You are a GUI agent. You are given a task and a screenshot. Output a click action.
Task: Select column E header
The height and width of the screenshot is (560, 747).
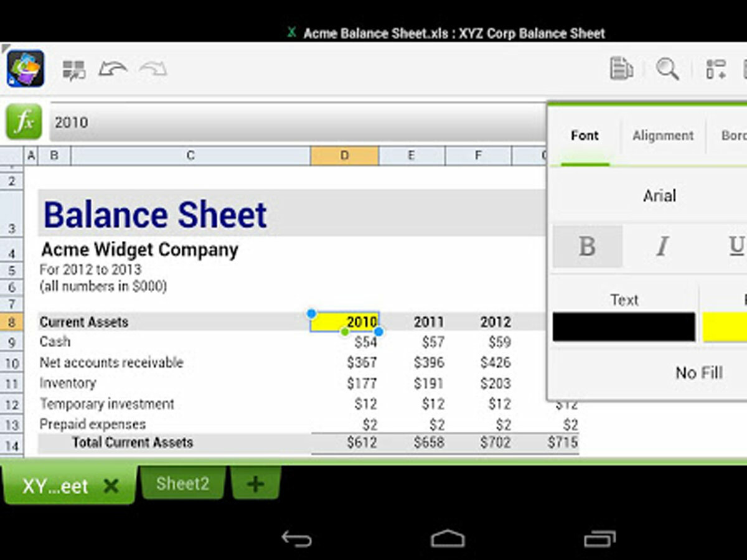point(411,156)
